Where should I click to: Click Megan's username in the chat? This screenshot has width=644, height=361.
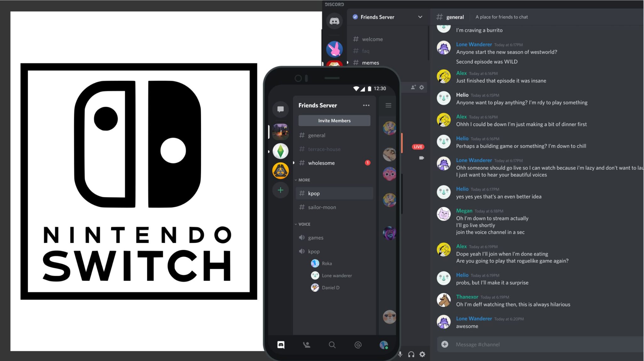pyautogui.click(x=464, y=211)
